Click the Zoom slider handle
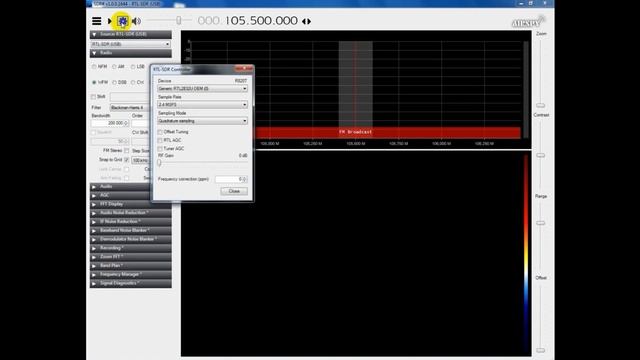This screenshot has height=360, width=640. [540, 106]
